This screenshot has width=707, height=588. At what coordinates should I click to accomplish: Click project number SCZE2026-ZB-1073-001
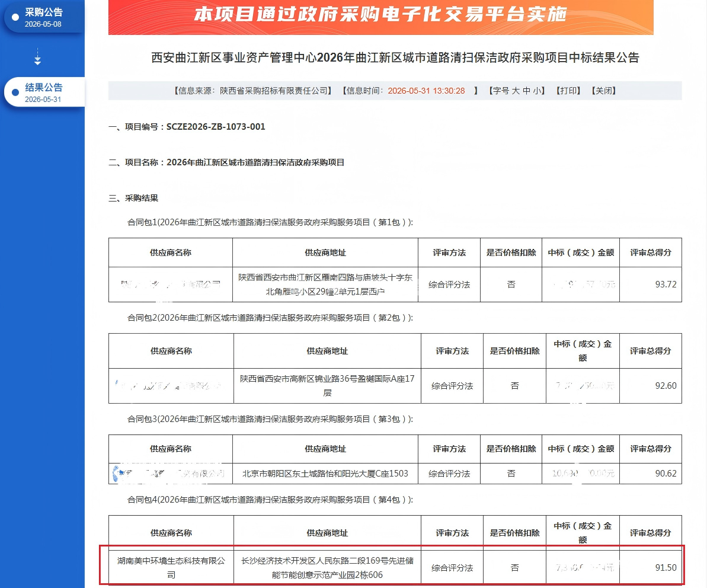point(216,127)
